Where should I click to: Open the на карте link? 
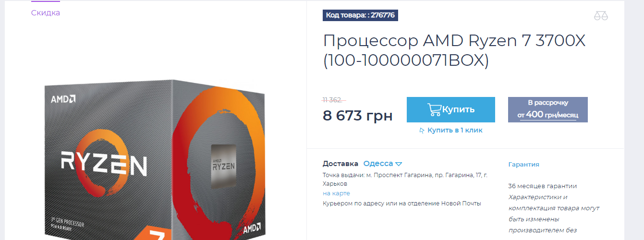pyautogui.click(x=336, y=193)
